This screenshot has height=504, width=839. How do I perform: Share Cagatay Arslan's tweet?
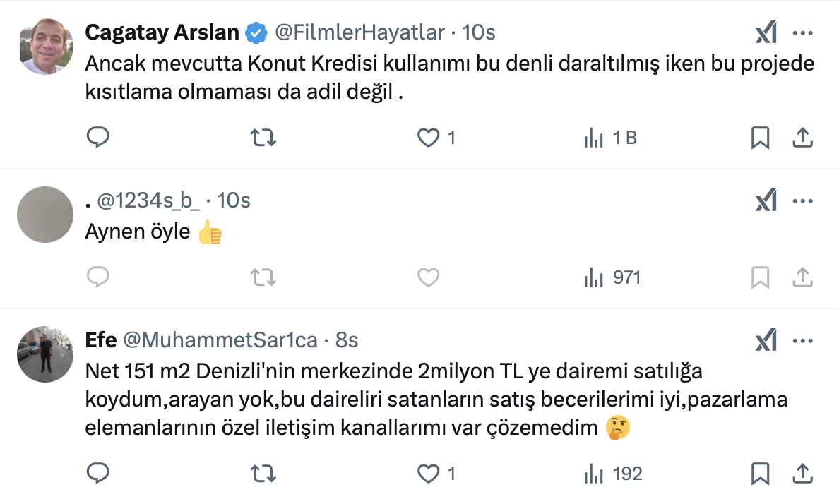[802, 137]
